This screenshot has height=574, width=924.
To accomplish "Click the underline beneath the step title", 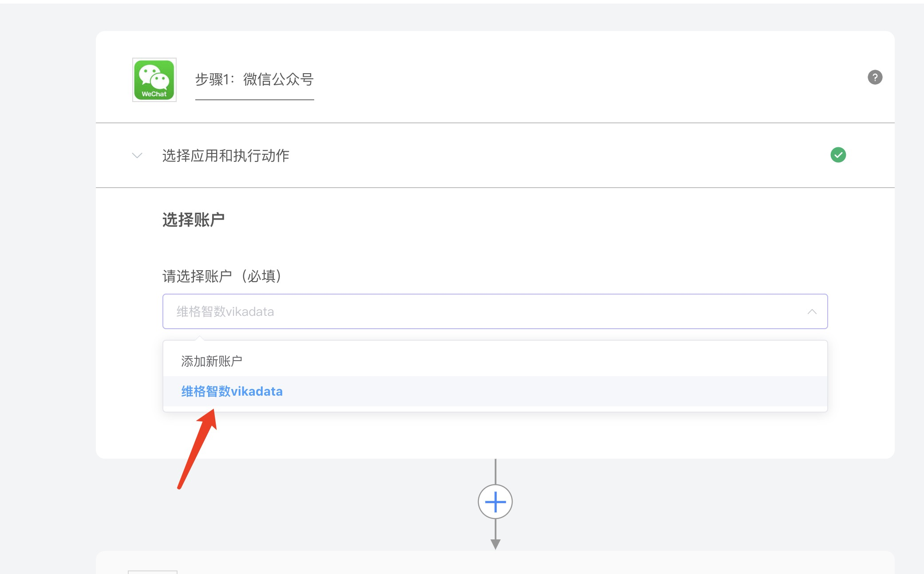I will pos(254,100).
